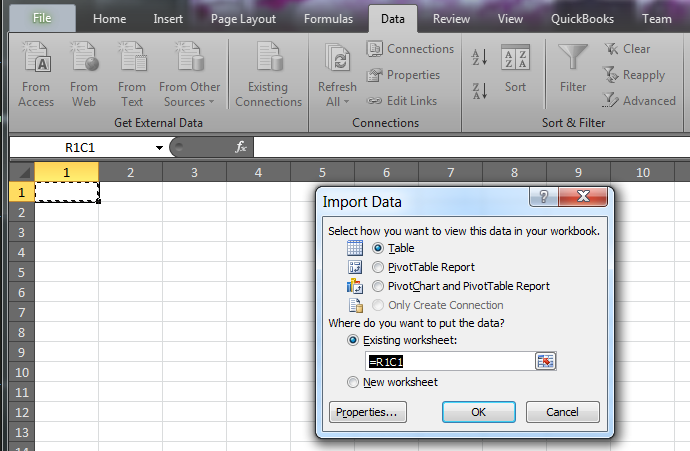The image size is (690, 451).
Task: Click the From Web import icon
Action: (84, 56)
